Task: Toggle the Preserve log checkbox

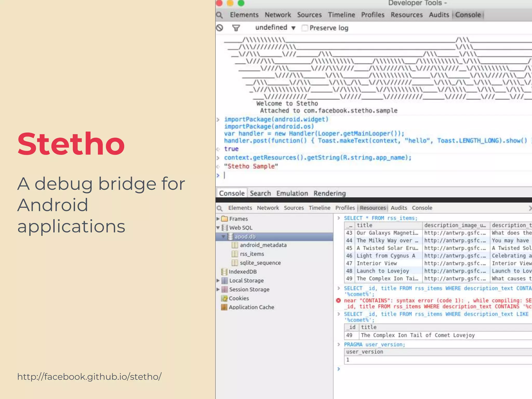Action: pos(305,28)
